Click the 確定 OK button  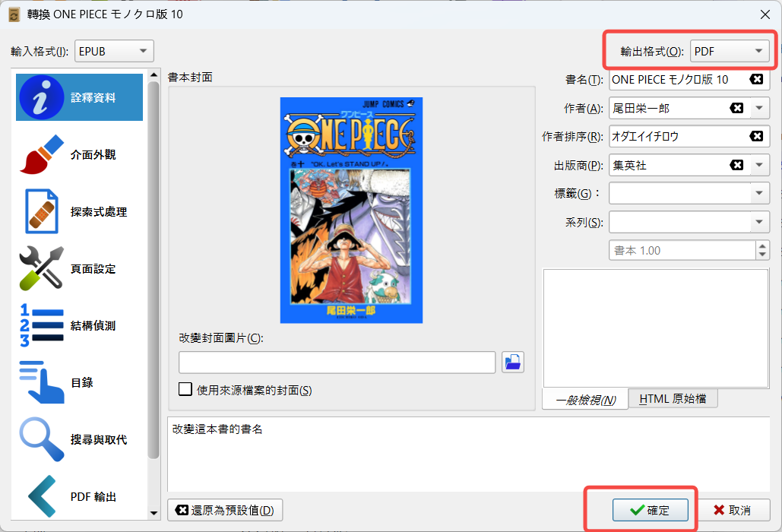651,510
